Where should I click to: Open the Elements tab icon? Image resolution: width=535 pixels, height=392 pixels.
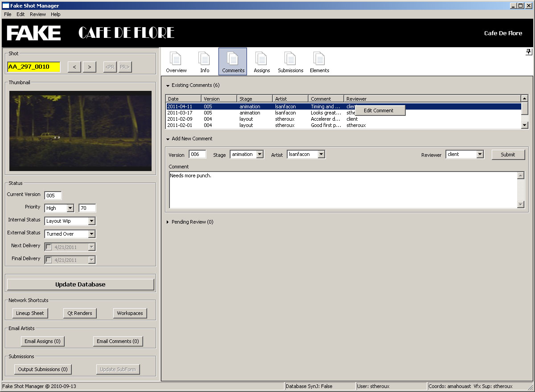click(319, 61)
